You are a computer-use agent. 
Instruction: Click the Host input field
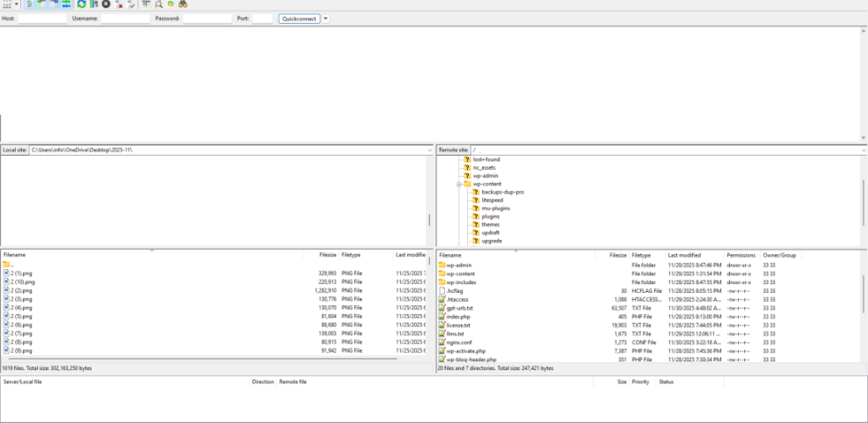pos(42,18)
